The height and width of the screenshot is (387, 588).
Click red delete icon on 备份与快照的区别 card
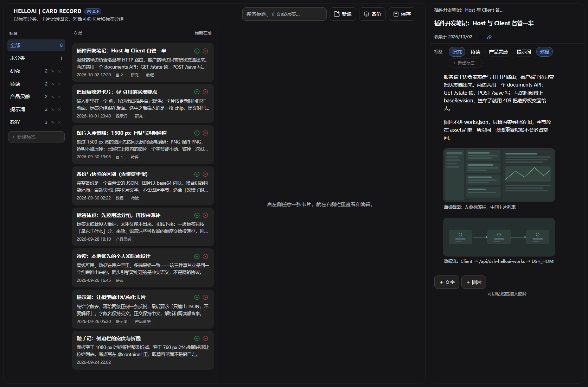(x=205, y=174)
